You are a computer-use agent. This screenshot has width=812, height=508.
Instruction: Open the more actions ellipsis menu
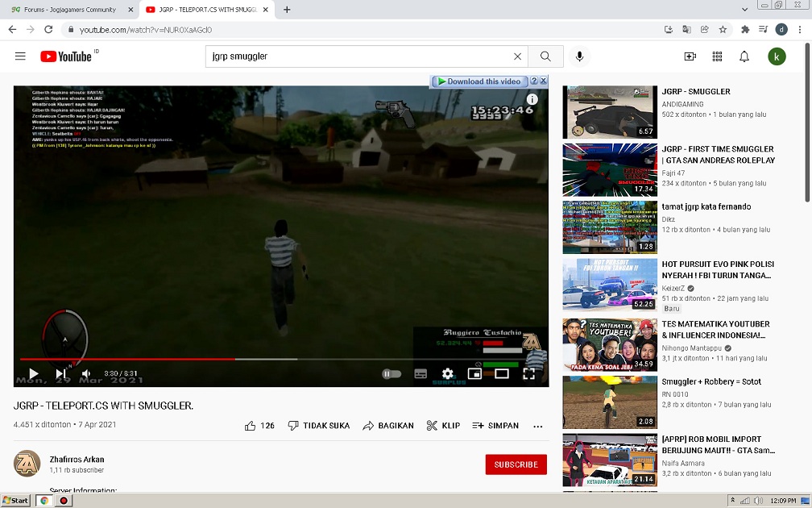click(538, 426)
